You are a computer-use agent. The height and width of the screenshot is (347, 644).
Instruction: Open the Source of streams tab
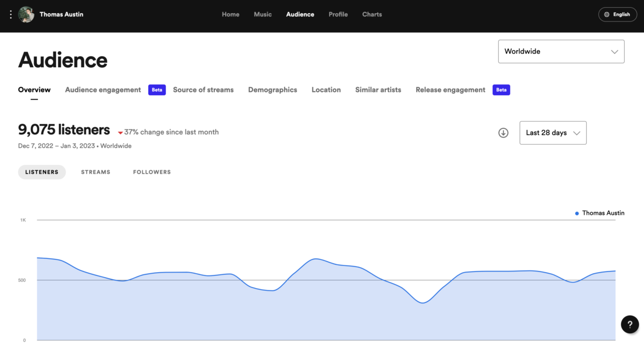tap(203, 90)
